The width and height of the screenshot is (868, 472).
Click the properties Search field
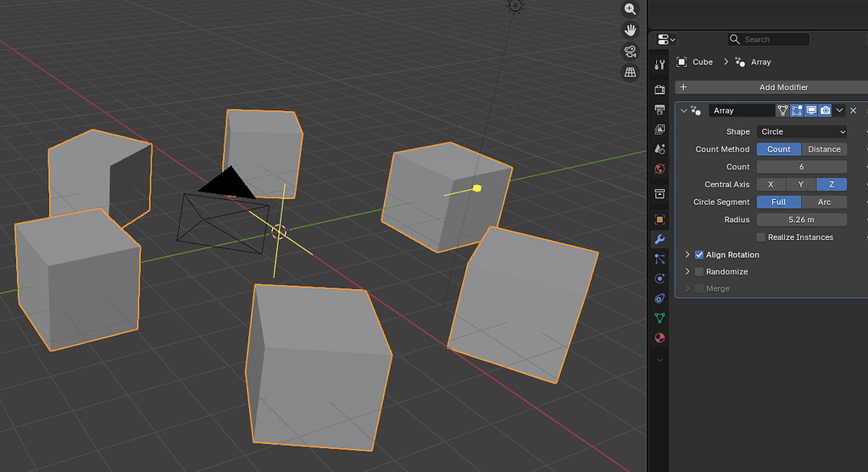pyautogui.click(x=768, y=39)
